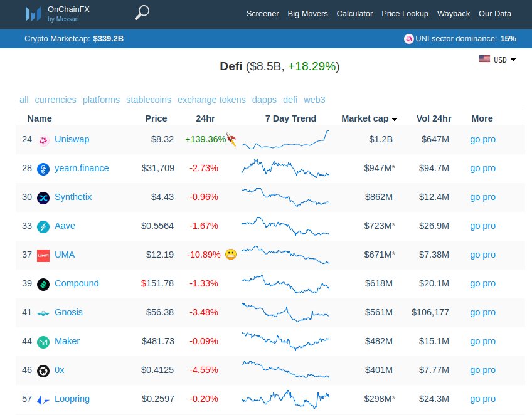Click the Aave coin icon
The height and width of the screenshot is (415, 532).
point(43,226)
